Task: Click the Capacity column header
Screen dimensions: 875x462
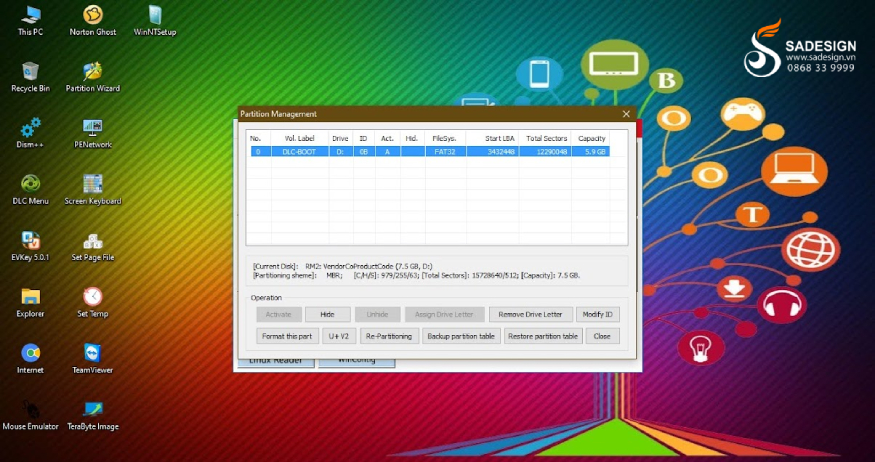Action: click(591, 138)
